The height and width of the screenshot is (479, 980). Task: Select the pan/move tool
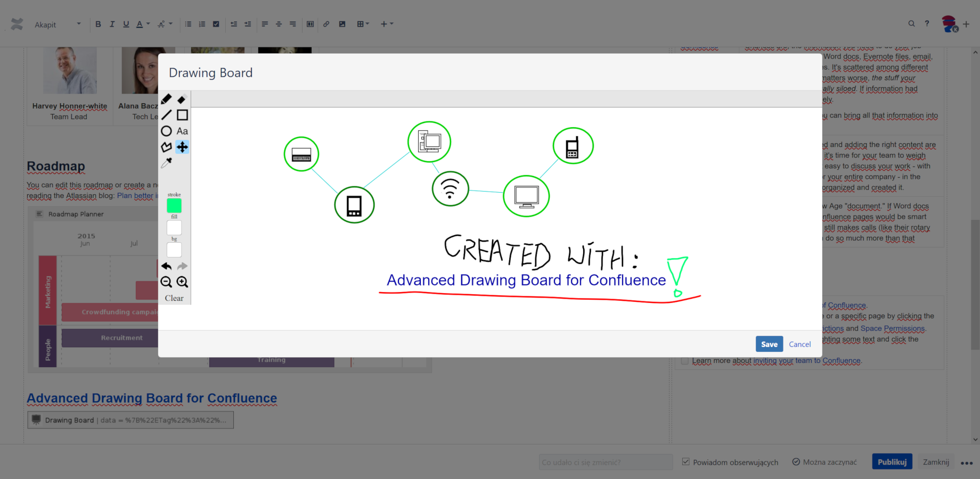click(x=182, y=147)
